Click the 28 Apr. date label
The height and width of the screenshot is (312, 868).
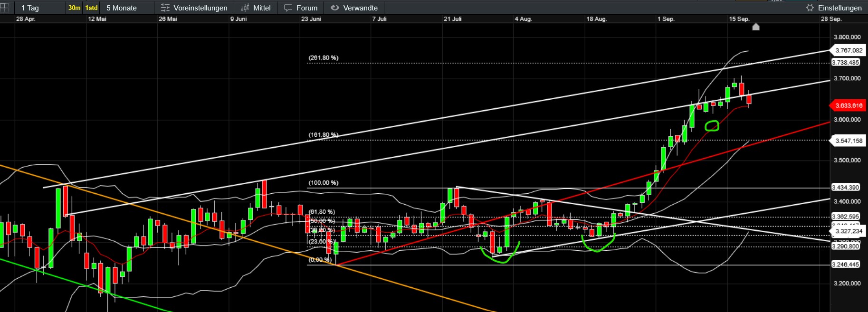click(26, 19)
